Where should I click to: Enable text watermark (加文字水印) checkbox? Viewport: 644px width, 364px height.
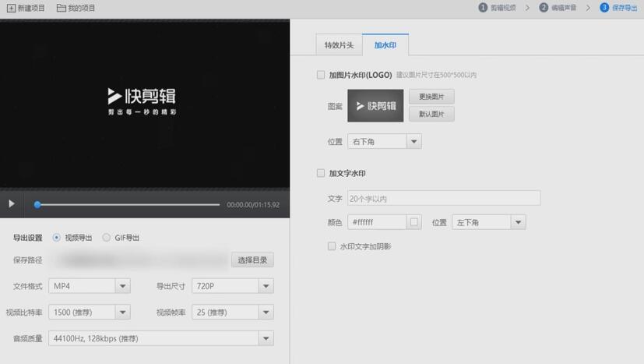[x=321, y=174]
